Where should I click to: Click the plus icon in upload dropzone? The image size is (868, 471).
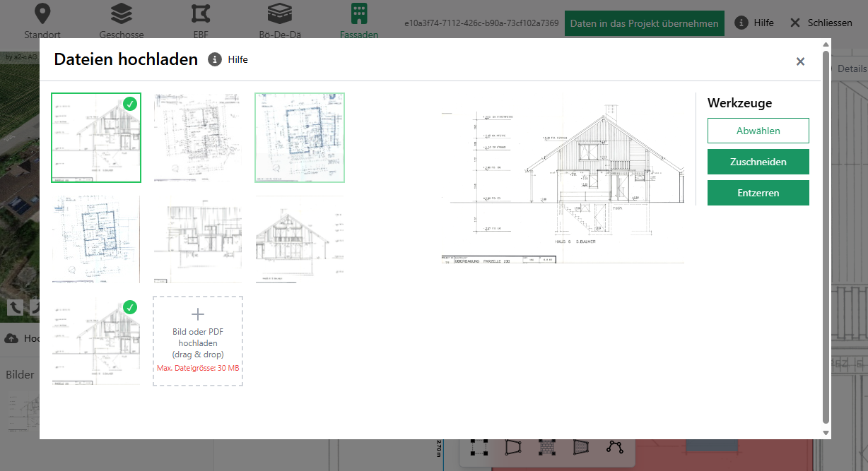[x=198, y=314]
